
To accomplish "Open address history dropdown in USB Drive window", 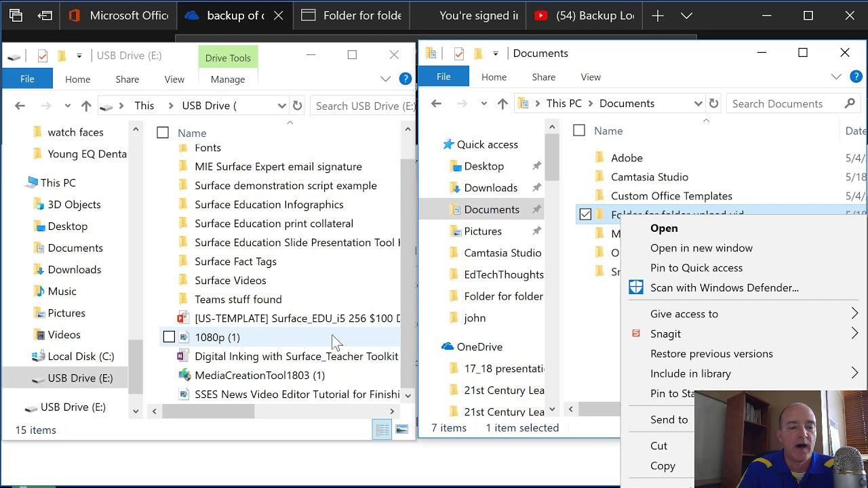I will click(281, 106).
